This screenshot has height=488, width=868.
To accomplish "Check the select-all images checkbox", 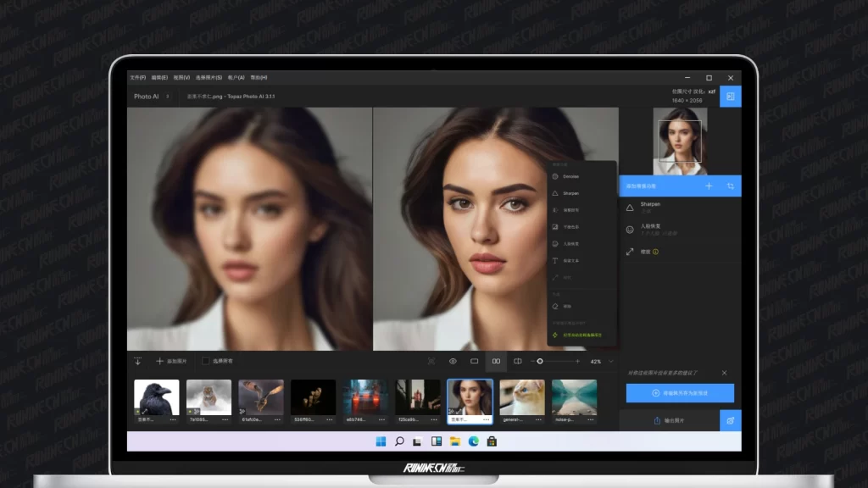I will tap(205, 361).
